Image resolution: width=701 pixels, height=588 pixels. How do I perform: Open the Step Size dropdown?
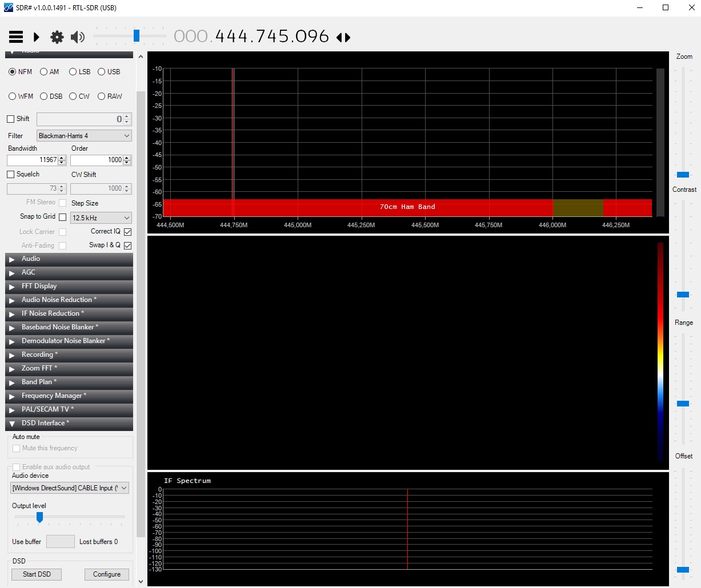point(101,218)
